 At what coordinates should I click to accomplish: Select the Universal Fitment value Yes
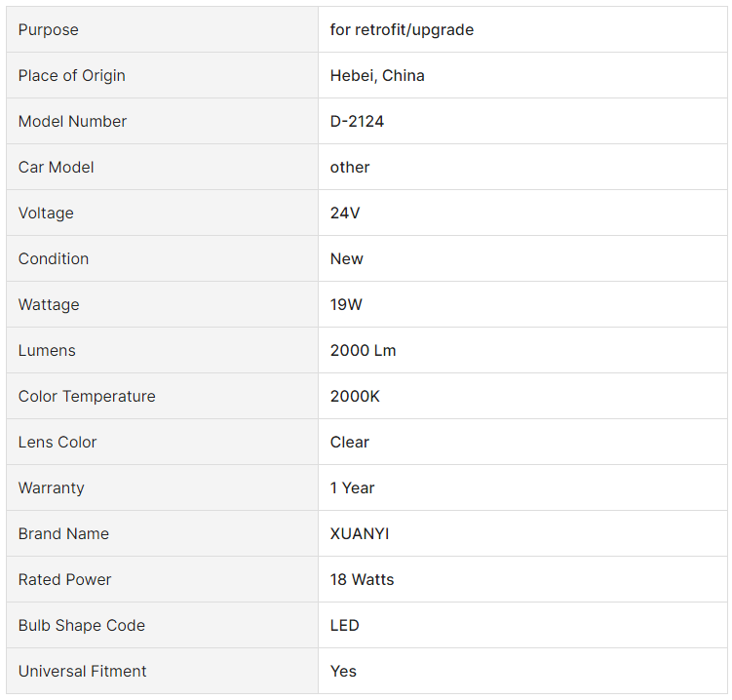point(343,671)
